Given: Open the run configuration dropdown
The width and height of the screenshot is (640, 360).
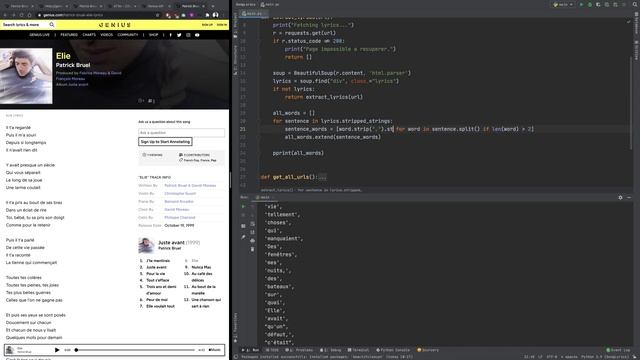Looking at the screenshot, I should (x=563, y=4).
